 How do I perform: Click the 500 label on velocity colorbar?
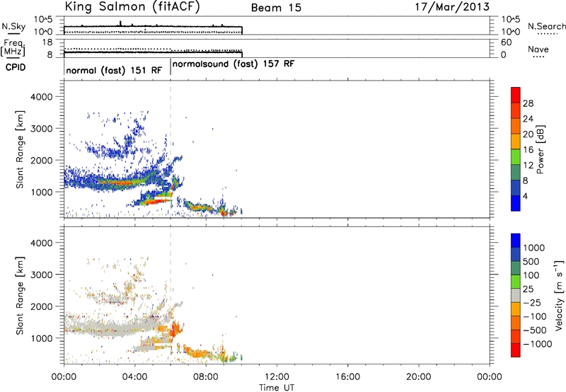coord(531,261)
